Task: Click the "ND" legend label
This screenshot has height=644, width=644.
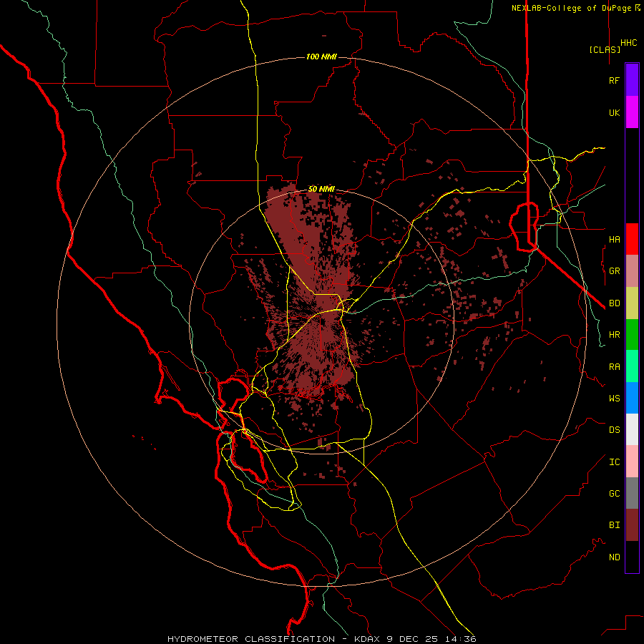Action: (614, 557)
